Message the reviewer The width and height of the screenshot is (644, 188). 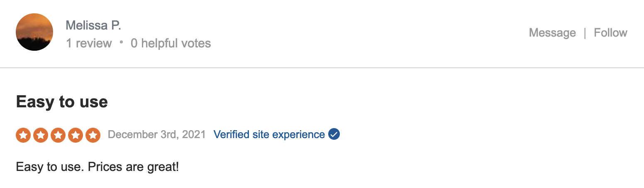click(x=552, y=33)
